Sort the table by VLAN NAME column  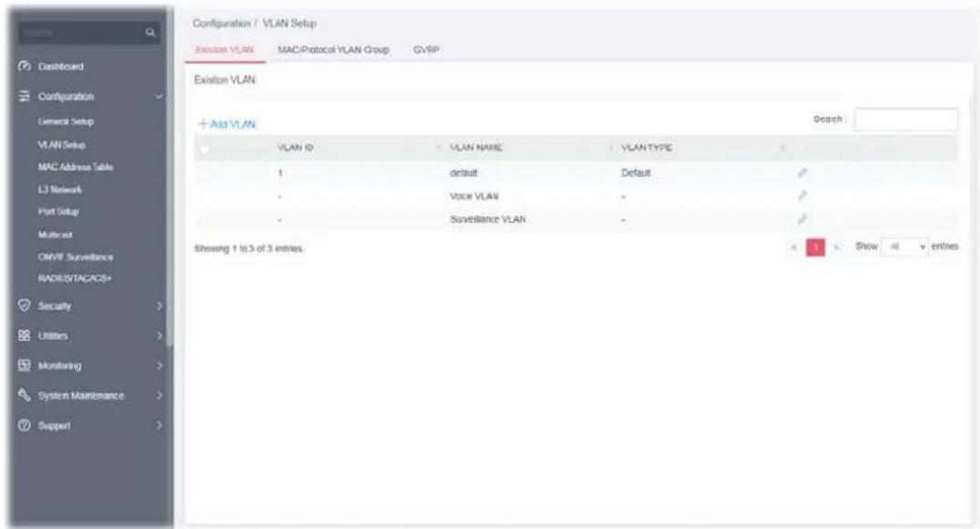(x=475, y=148)
